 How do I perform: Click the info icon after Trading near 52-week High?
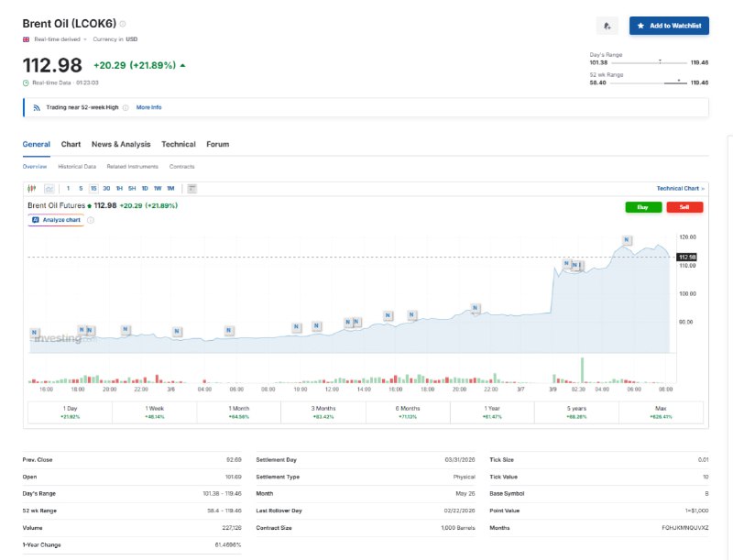(x=126, y=107)
